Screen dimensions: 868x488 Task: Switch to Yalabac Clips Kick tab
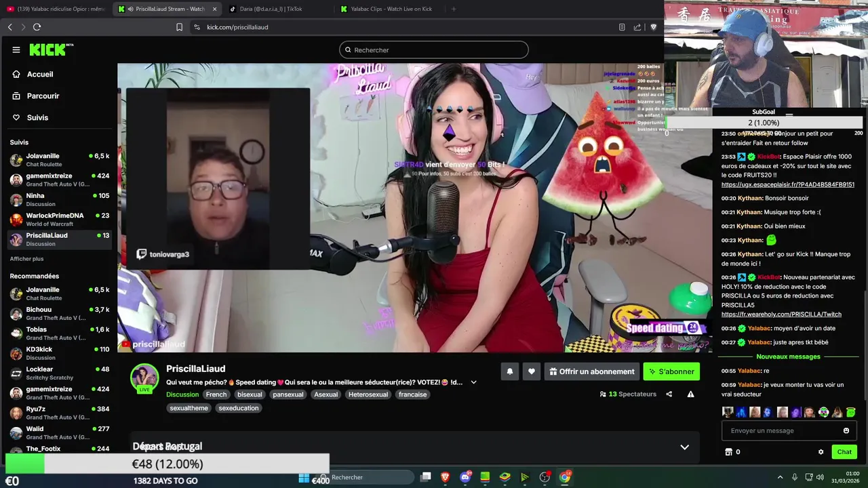point(387,9)
